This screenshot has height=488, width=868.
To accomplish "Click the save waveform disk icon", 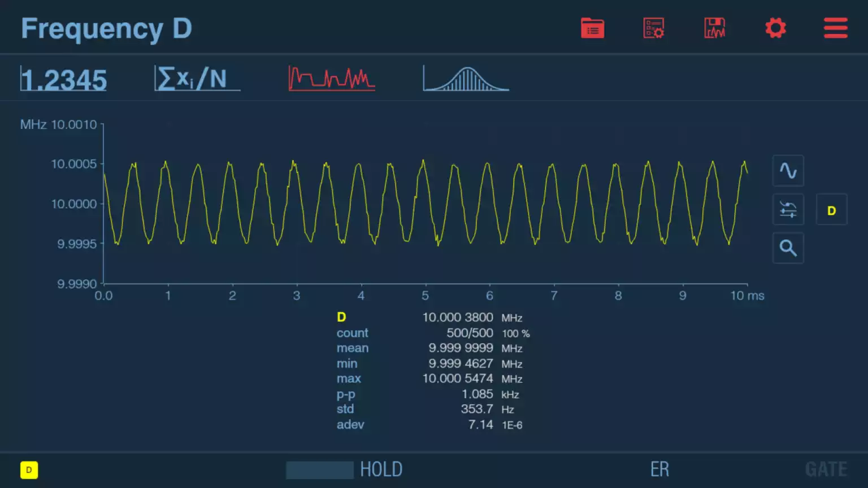I will pyautogui.click(x=714, y=28).
